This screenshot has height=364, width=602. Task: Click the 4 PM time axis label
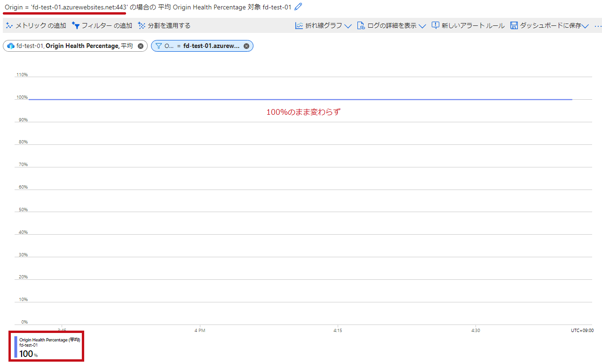pyautogui.click(x=200, y=331)
